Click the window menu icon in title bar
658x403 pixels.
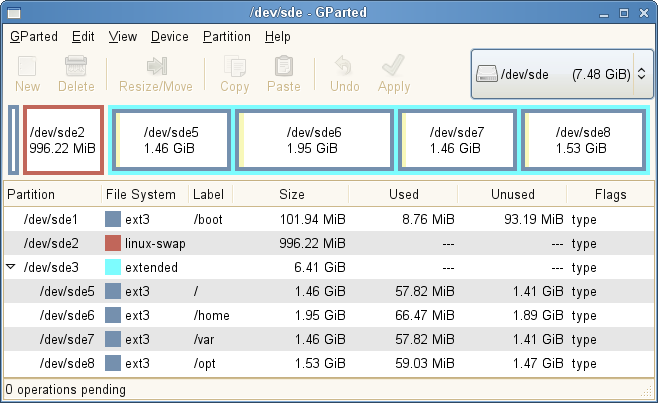pos(14,13)
